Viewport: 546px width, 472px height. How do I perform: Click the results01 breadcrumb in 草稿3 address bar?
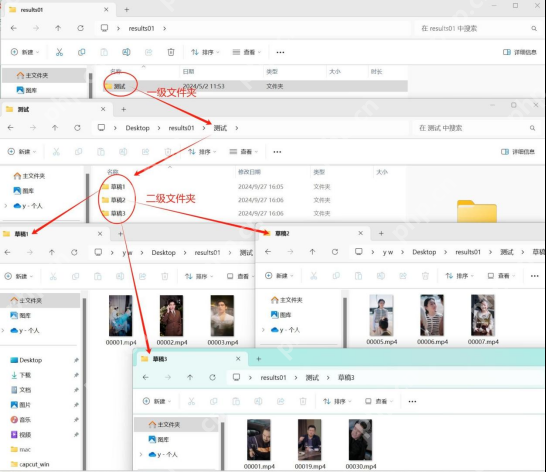pos(273,378)
